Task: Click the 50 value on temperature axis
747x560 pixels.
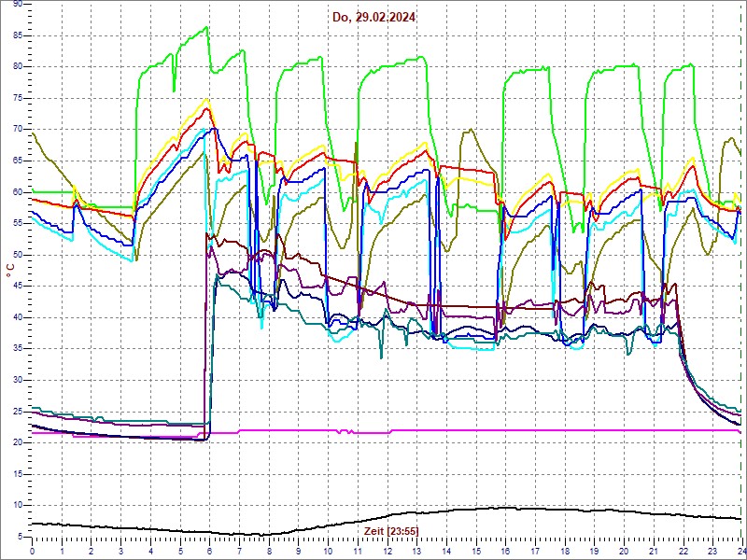Action: pyautogui.click(x=18, y=255)
